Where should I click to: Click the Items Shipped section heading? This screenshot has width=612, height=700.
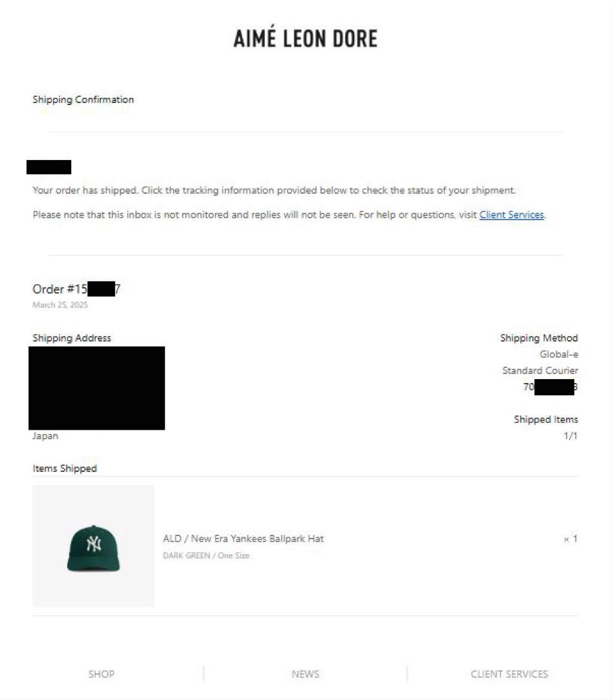point(65,469)
